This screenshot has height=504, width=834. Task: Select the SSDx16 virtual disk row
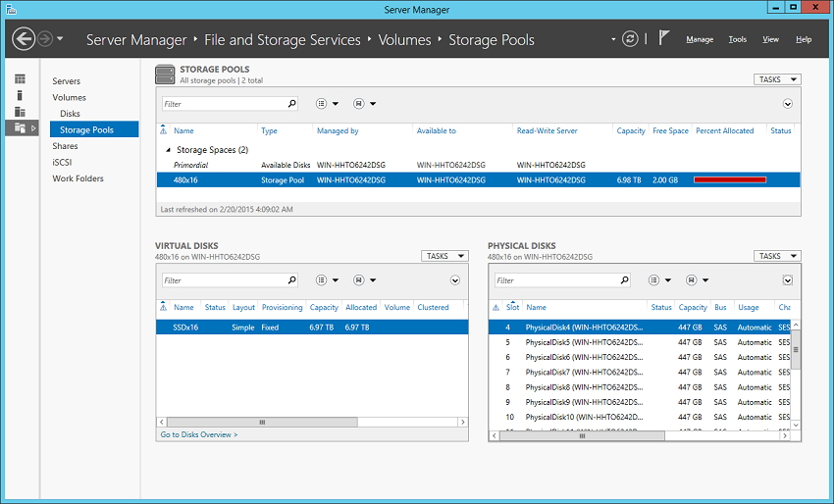[312, 328]
